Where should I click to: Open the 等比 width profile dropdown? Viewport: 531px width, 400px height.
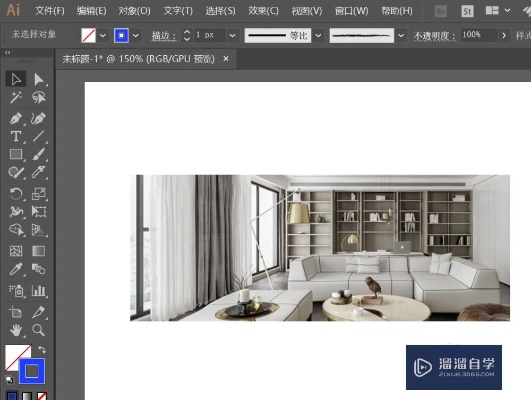coord(318,35)
